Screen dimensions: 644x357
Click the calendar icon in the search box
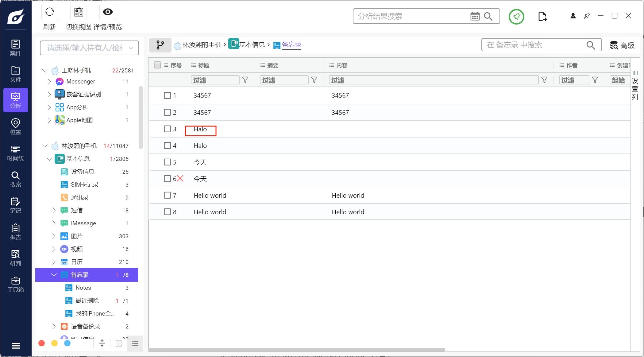pyautogui.click(x=475, y=16)
